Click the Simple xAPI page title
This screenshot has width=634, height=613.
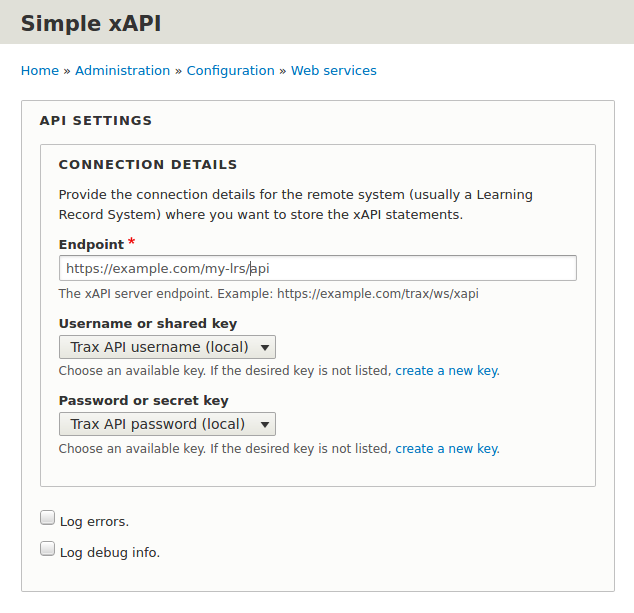[x=91, y=23]
